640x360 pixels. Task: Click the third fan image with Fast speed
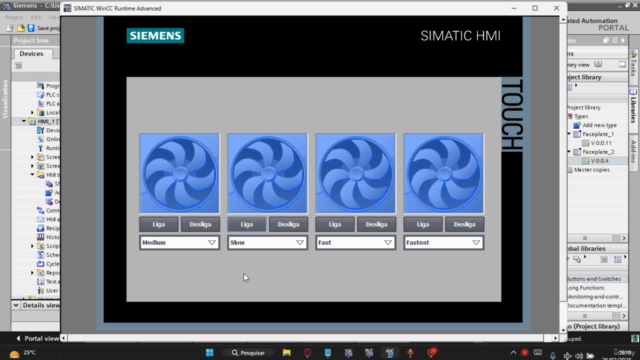[356, 173]
